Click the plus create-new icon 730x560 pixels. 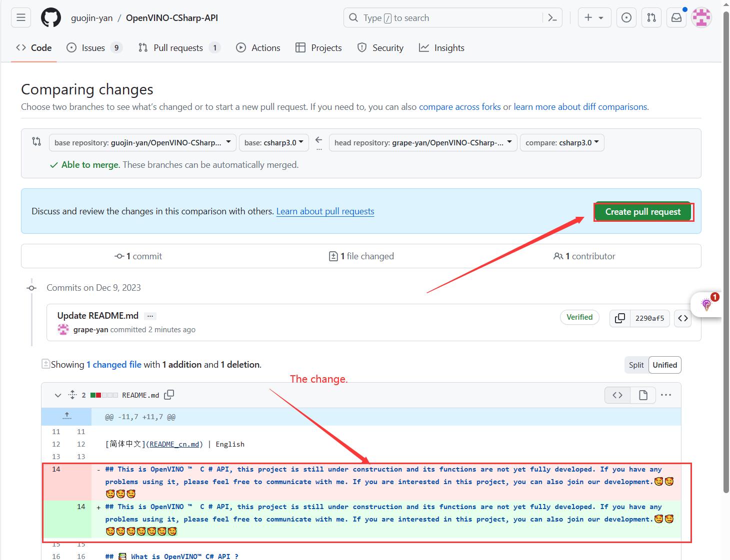[x=588, y=18]
